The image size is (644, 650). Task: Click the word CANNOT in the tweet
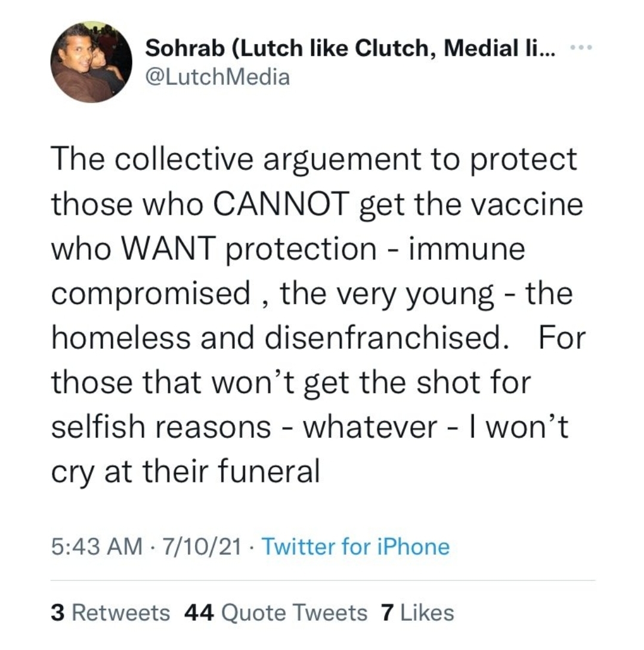point(281,205)
